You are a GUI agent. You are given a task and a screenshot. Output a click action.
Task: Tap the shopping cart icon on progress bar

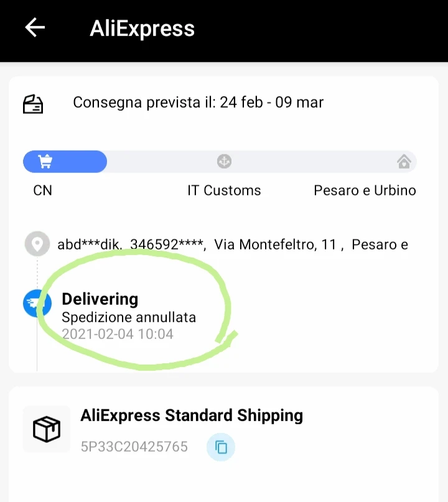[x=45, y=161]
